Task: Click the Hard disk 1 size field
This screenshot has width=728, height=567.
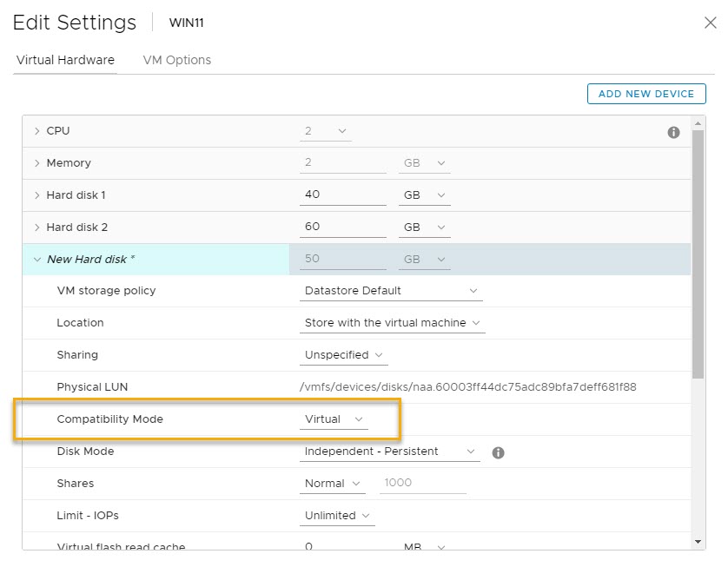Action: tap(342, 195)
